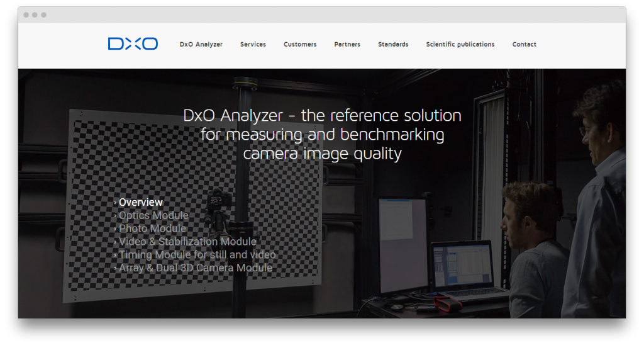Open Array & Dual 3D Camera Module
The image size is (644, 350).
click(196, 268)
